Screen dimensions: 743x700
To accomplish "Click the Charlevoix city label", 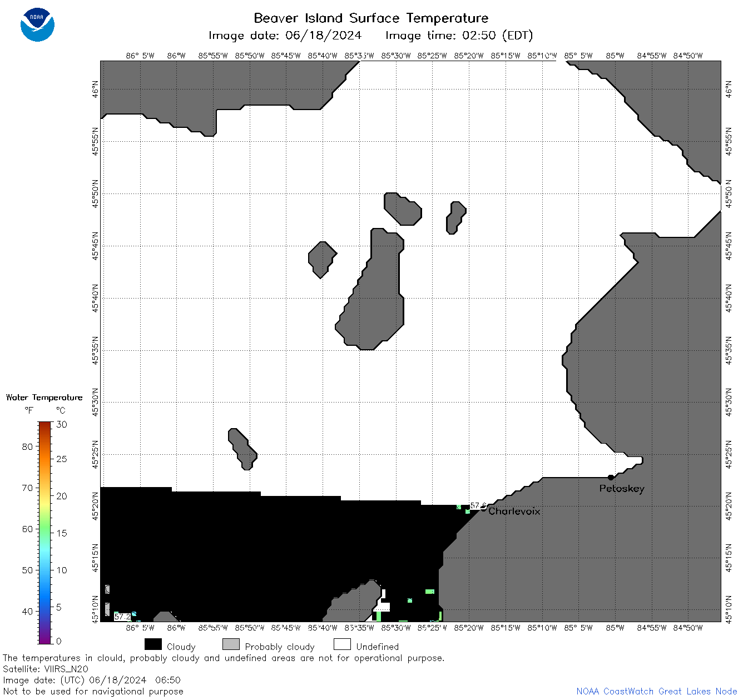I will (x=514, y=511).
